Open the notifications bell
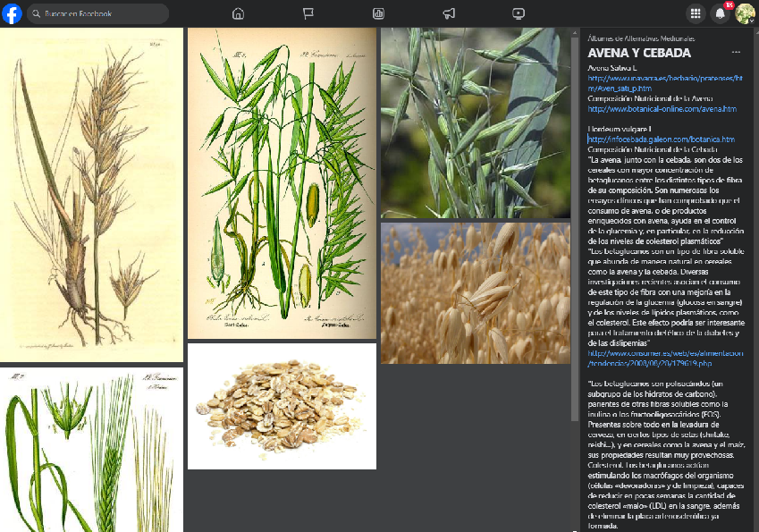759x532 pixels. pos(720,13)
